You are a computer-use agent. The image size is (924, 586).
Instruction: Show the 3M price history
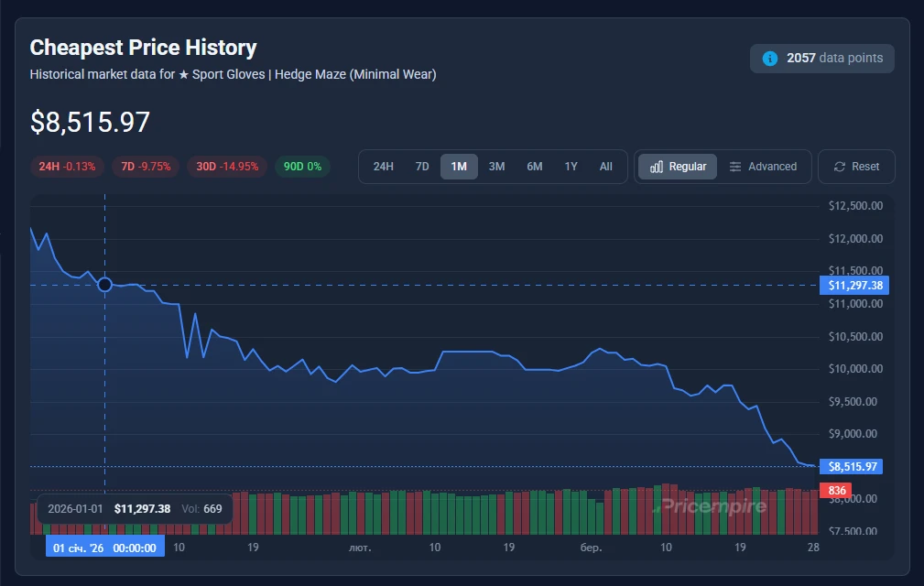pos(496,167)
